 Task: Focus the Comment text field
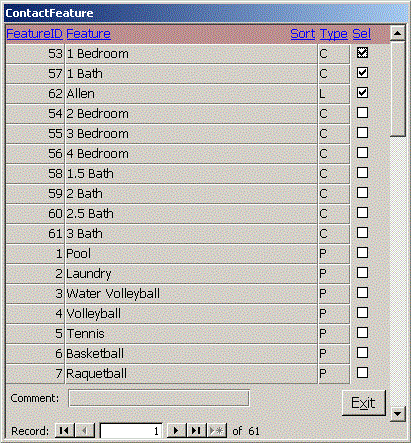[159, 398]
